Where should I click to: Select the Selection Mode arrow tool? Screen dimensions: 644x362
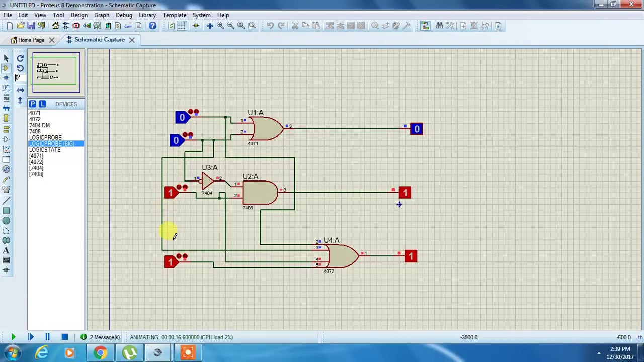point(6,58)
